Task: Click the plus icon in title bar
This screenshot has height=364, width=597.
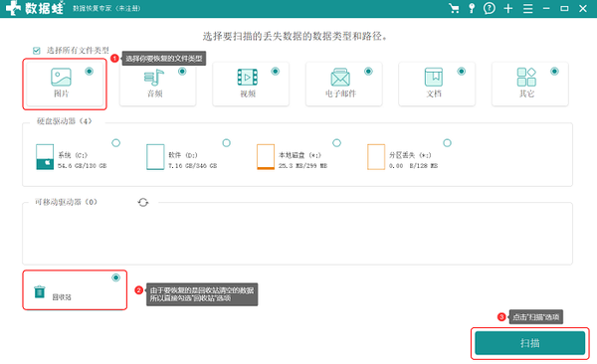Action: click(x=508, y=8)
